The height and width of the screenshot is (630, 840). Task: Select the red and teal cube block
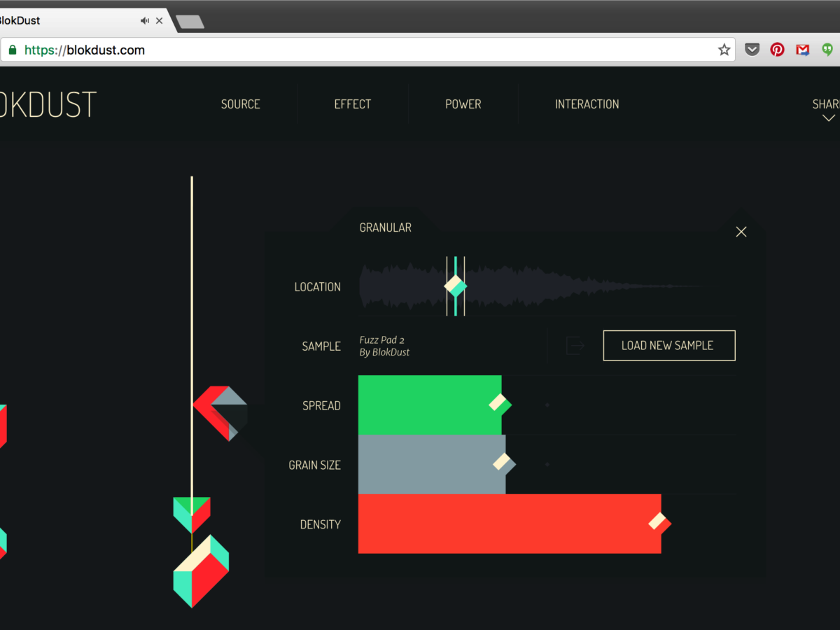pos(201,570)
